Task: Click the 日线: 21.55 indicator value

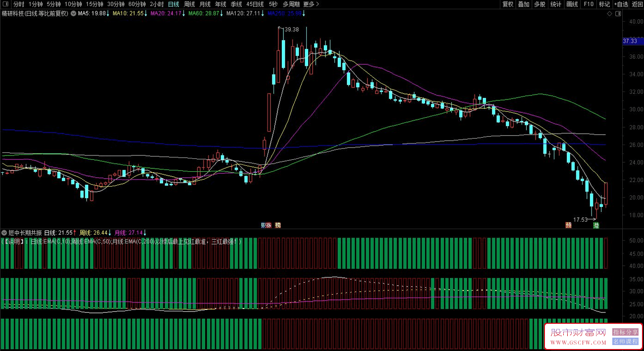Action: [58, 232]
